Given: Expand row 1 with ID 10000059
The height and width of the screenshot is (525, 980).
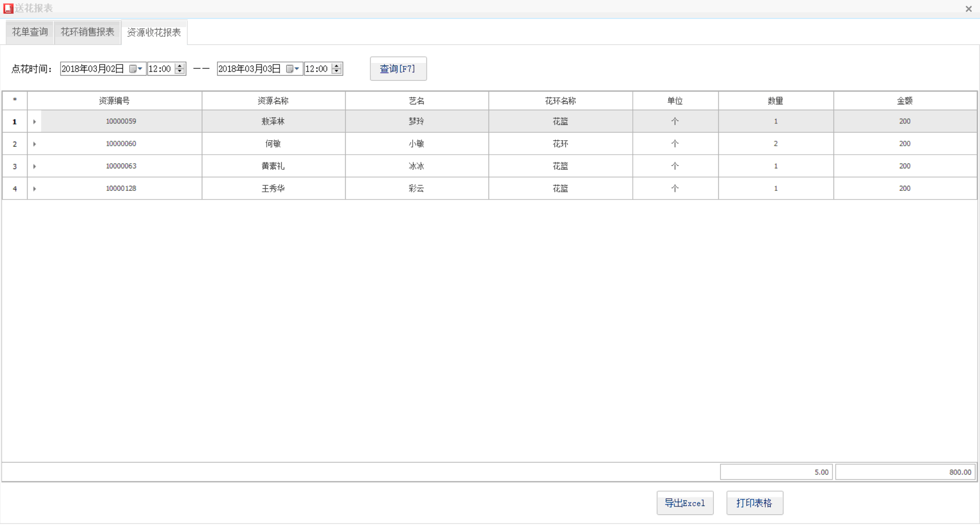Looking at the screenshot, I should [34, 122].
